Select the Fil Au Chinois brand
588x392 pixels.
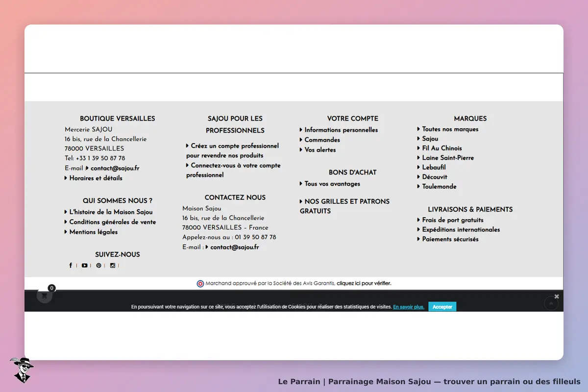(x=442, y=148)
